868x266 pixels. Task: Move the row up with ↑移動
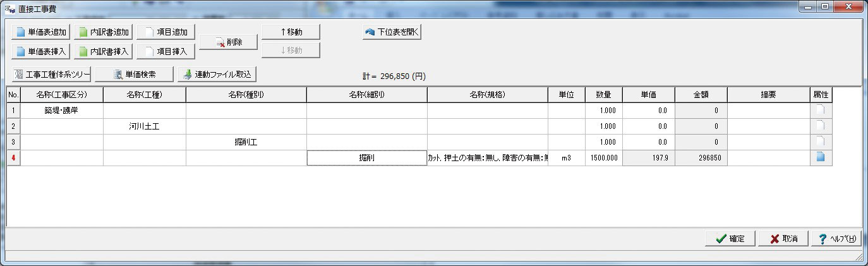pyautogui.click(x=291, y=32)
